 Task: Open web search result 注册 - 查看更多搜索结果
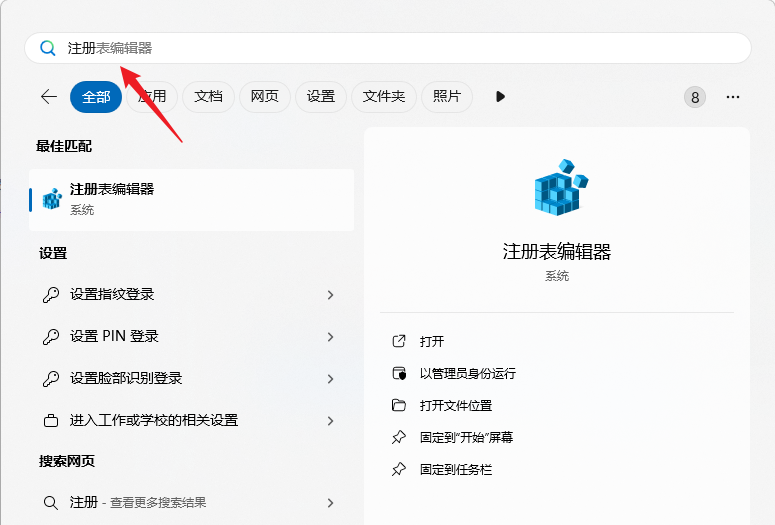click(191, 503)
